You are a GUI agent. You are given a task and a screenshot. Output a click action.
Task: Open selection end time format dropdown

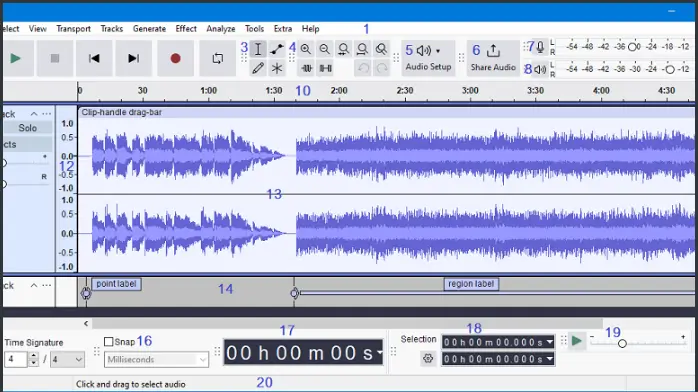coord(550,359)
